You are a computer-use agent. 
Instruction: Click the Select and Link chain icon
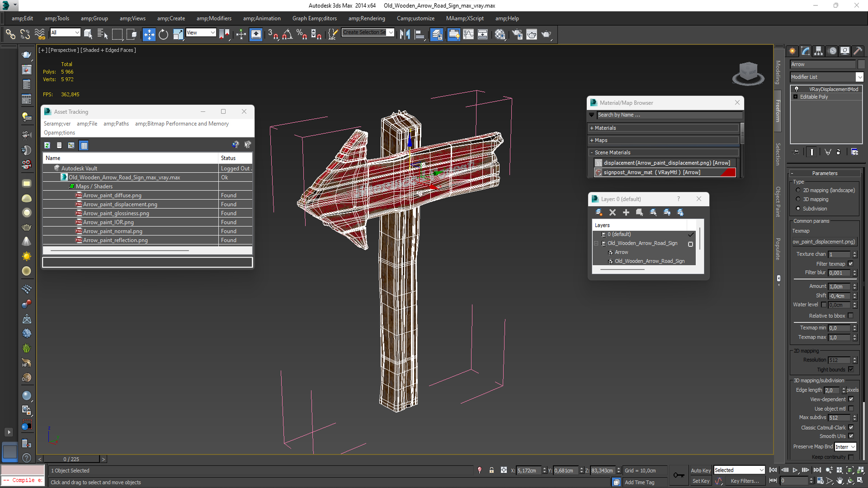click(x=10, y=34)
